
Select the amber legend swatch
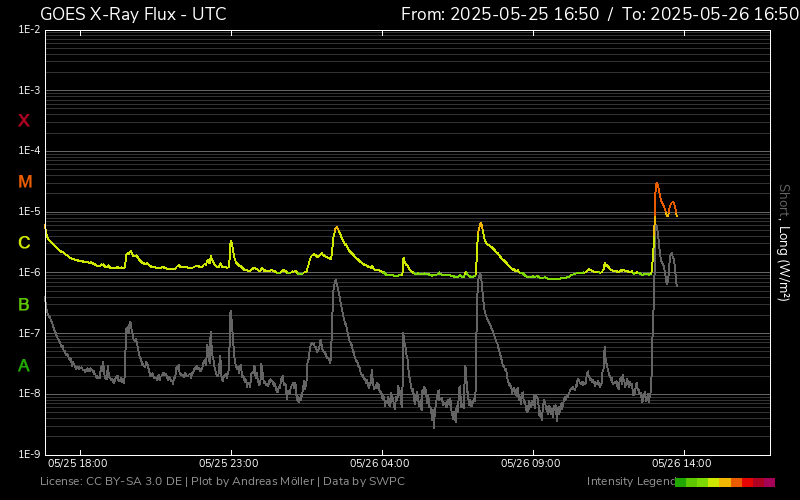coord(725,483)
